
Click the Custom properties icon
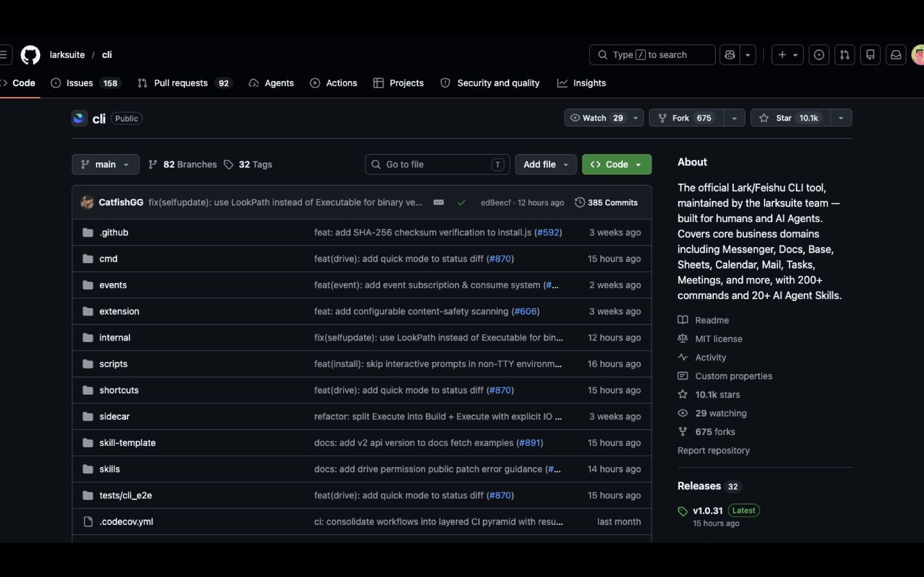coord(682,375)
